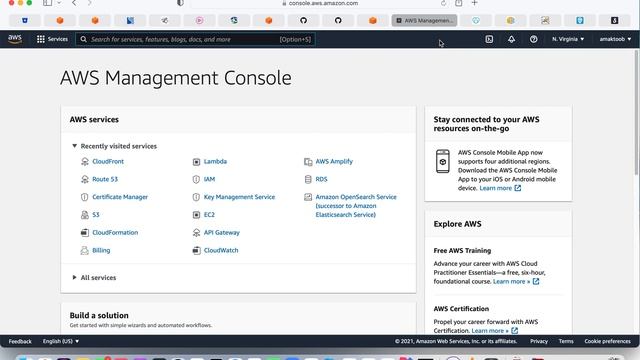The image size is (640, 360).
Task: Click the page vertical scrollbar
Action: point(637,114)
